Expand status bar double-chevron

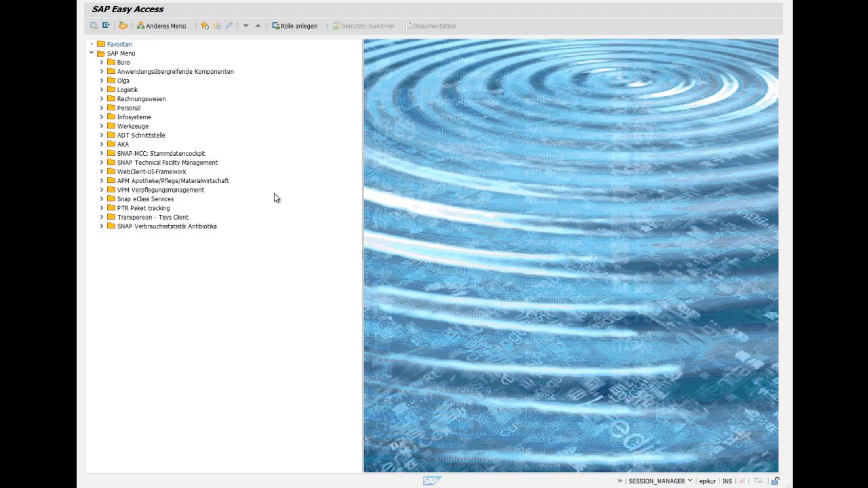(x=620, y=481)
